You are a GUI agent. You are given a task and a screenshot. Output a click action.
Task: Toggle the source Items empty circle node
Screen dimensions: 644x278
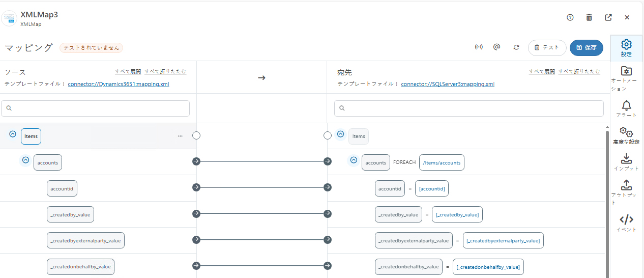[x=196, y=135]
